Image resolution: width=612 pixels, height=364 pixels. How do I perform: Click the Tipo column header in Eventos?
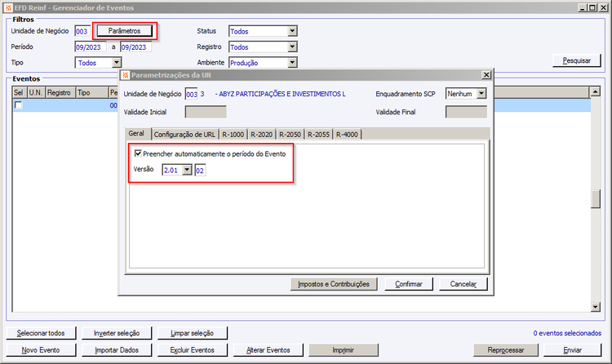(92, 92)
